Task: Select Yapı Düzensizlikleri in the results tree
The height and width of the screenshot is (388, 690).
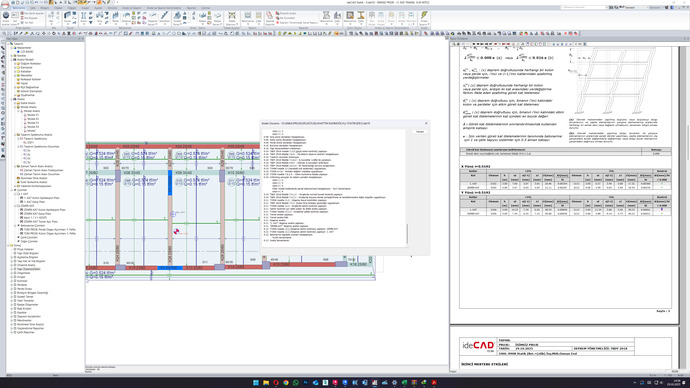Action: pos(29,269)
